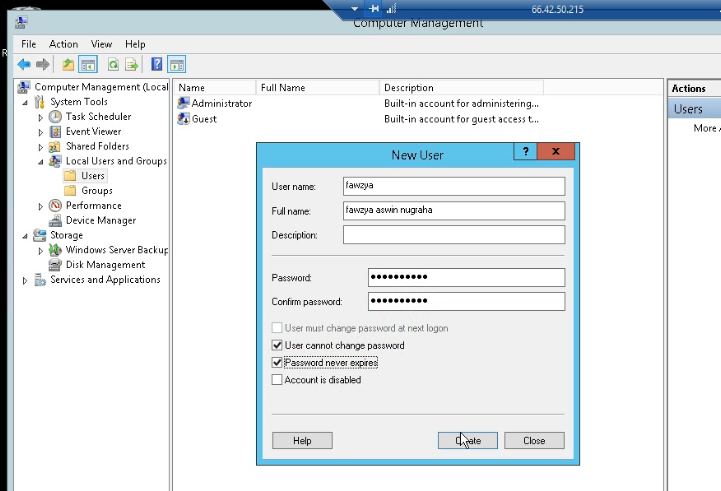Click the Up One Level folder icon
The height and width of the screenshot is (491, 721).
click(x=68, y=65)
